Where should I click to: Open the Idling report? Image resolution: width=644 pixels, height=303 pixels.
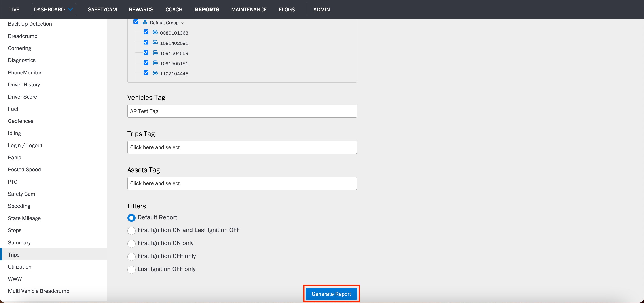point(15,133)
